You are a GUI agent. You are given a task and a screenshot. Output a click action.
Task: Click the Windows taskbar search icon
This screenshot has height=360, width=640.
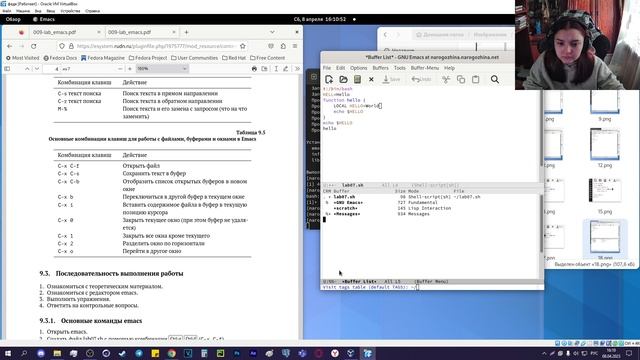(x=24, y=353)
